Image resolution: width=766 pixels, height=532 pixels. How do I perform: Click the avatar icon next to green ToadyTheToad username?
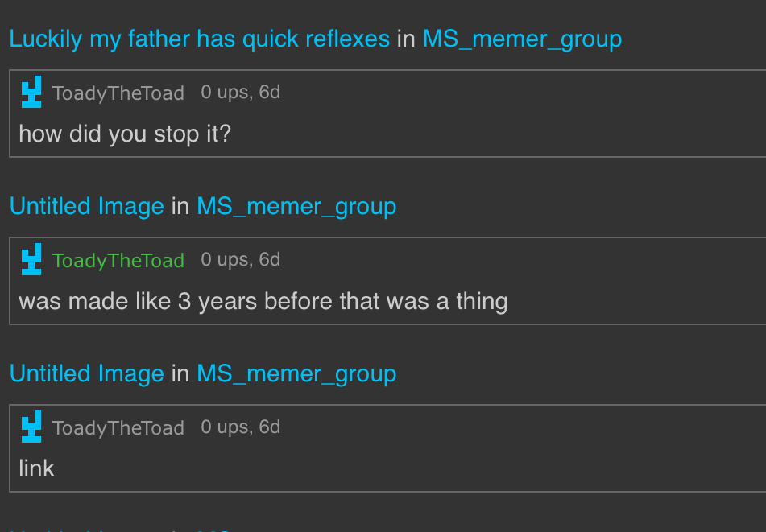tap(31, 260)
